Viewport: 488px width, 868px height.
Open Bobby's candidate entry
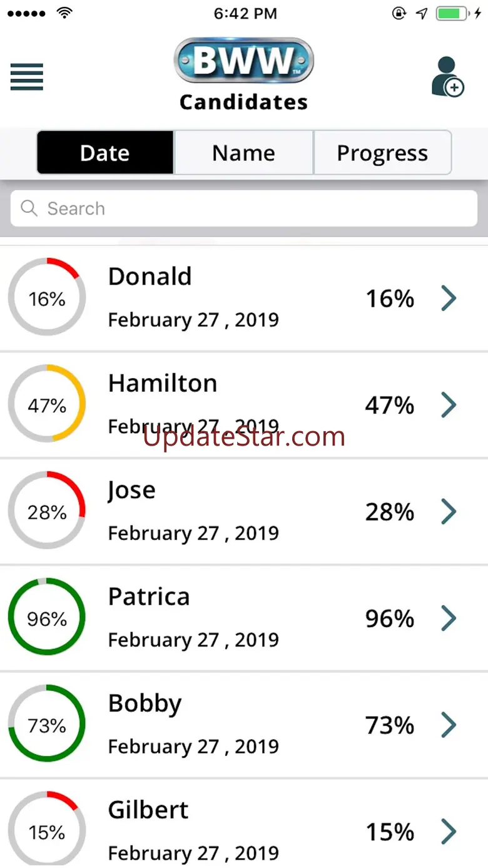point(244,725)
